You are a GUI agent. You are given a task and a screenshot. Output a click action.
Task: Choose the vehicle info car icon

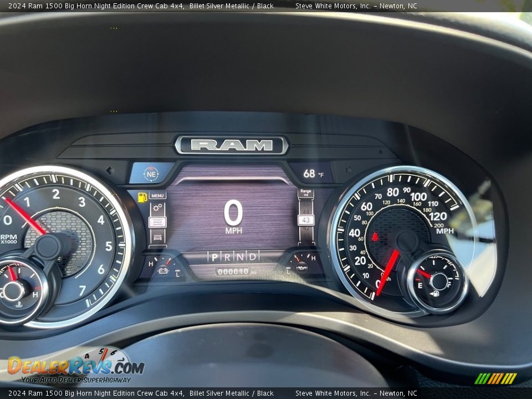pos(157,237)
